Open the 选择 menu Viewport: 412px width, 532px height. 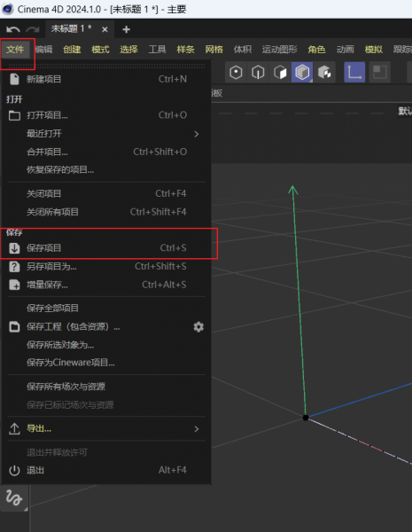(128, 50)
